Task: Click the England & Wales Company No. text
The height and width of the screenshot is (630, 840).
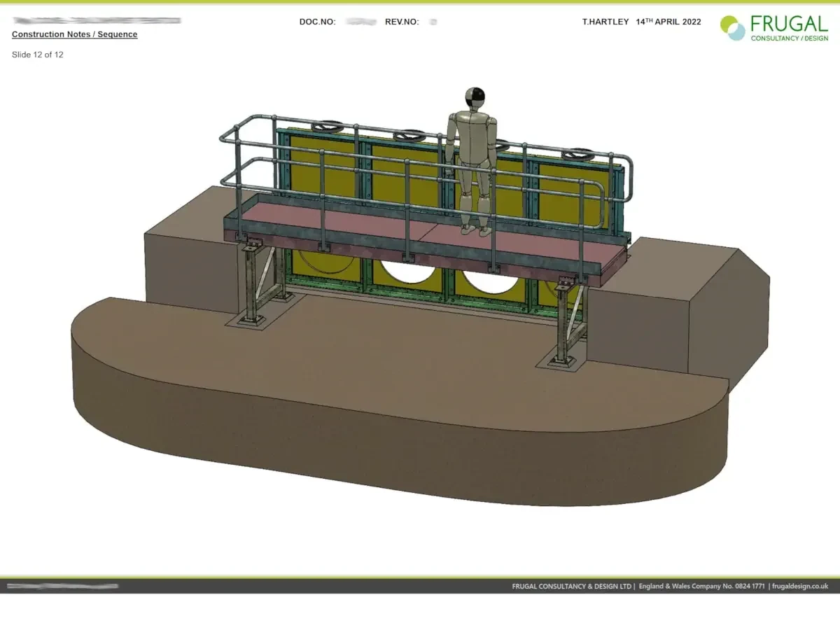Action: [x=701, y=587]
